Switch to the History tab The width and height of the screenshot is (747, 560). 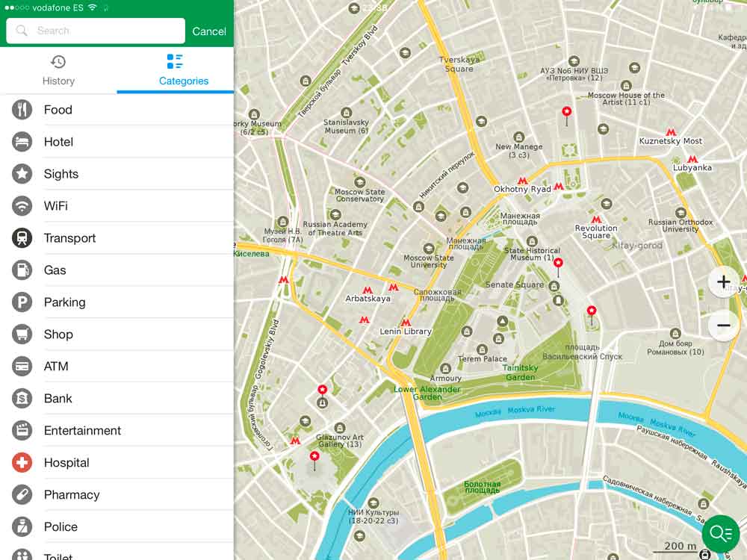[x=58, y=70]
